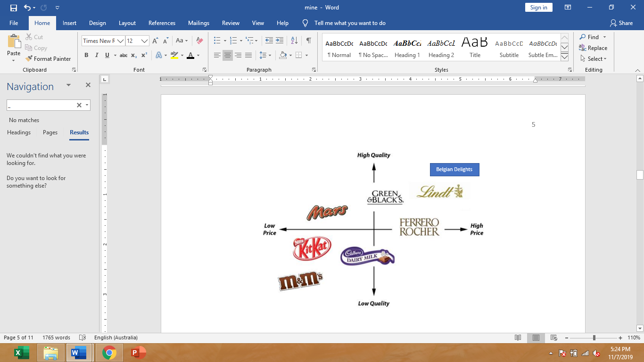Click the Numbering list icon

(233, 41)
